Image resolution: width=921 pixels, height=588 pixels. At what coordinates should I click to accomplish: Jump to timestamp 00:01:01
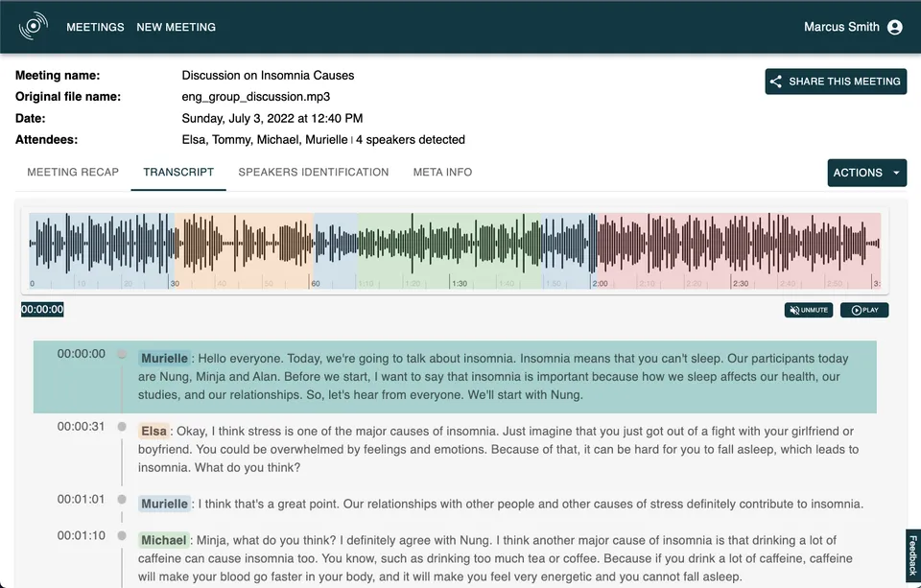point(81,500)
